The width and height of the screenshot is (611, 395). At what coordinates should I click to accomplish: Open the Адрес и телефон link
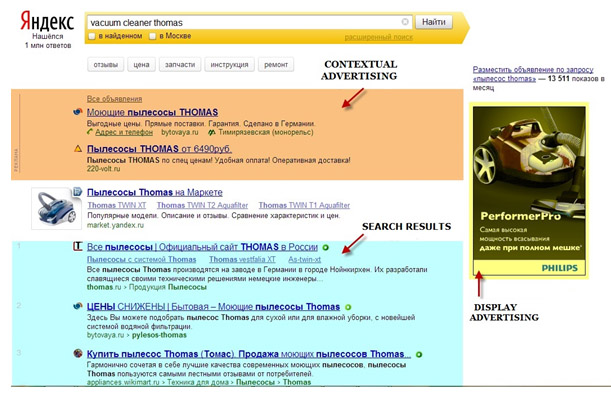pos(124,132)
